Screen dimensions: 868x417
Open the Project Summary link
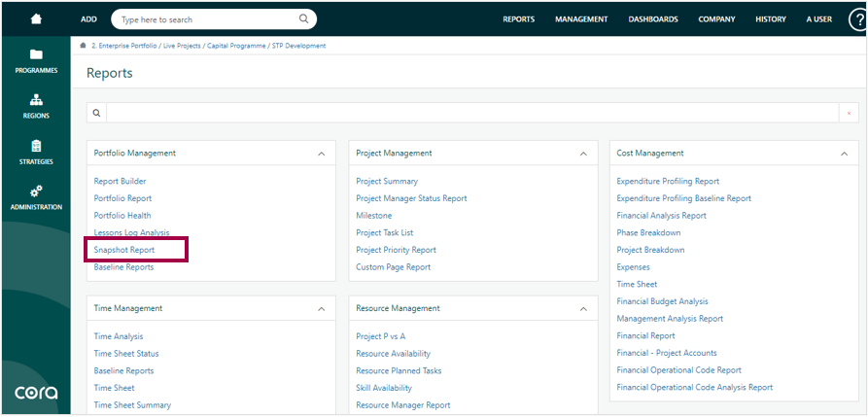[x=387, y=181]
